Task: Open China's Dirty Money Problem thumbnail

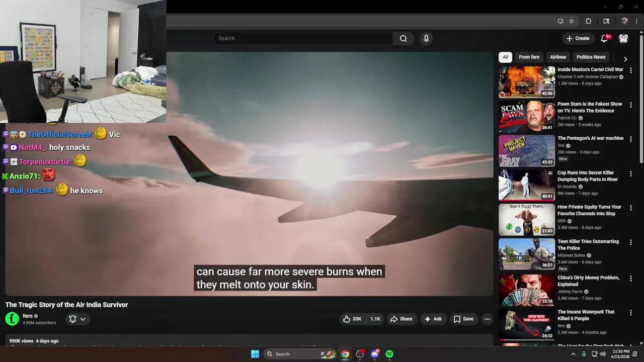Action: point(527,290)
